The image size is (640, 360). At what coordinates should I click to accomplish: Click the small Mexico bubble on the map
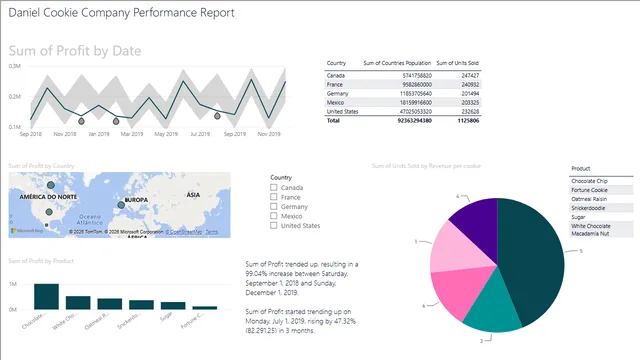pyautogui.click(x=47, y=225)
